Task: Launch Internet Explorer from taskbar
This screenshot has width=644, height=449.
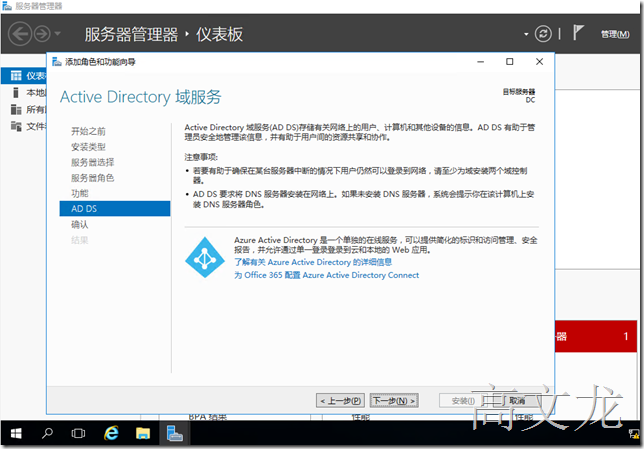Action: tap(111, 433)
